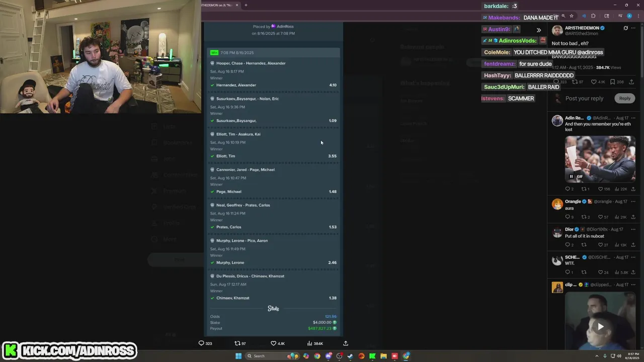Share icon at the bottom of the image viewer

(346, 343)
